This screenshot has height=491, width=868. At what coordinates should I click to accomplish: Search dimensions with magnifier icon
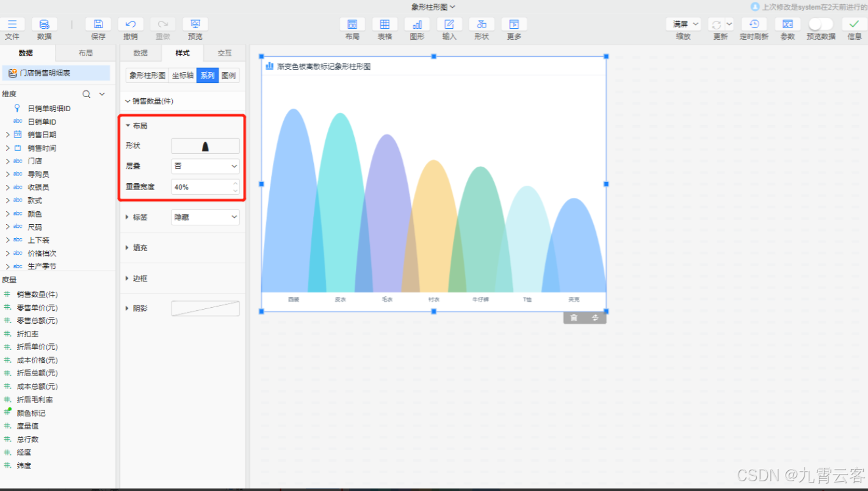pos(87,94)
